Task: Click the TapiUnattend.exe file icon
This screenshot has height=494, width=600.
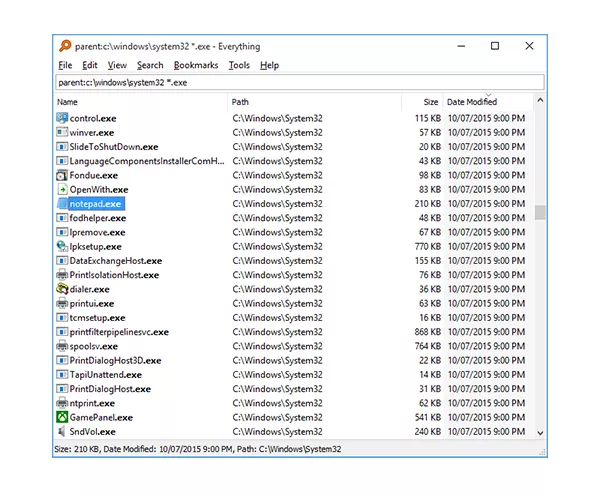Action: tap(62, 374)
